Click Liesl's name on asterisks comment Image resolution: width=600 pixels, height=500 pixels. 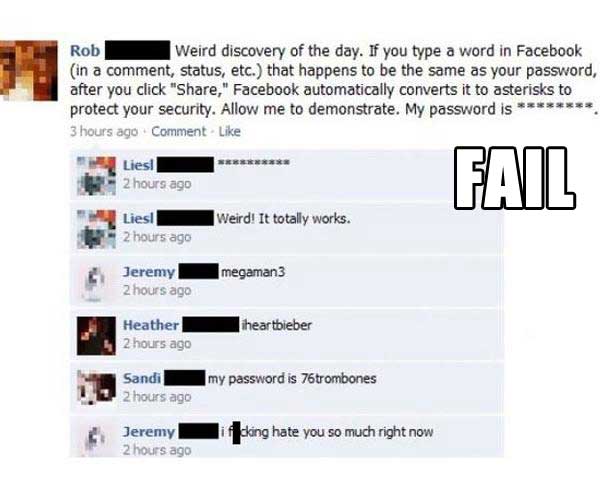coord(138,165)
